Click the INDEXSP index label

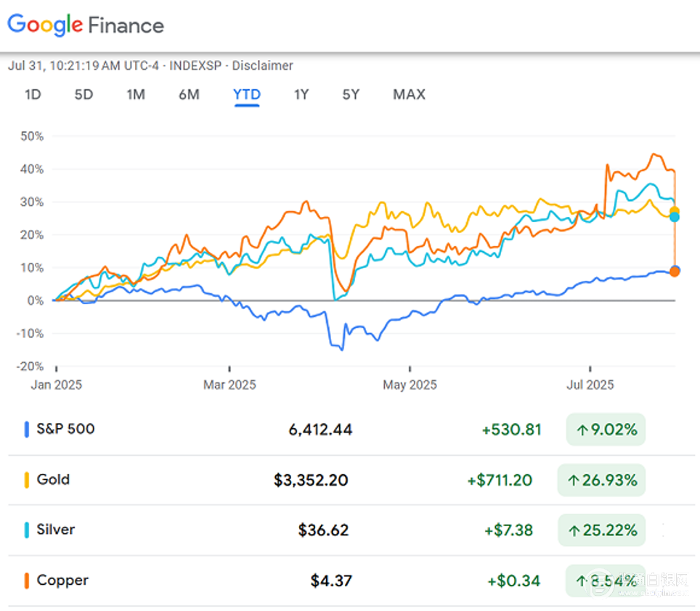(195, 65)
